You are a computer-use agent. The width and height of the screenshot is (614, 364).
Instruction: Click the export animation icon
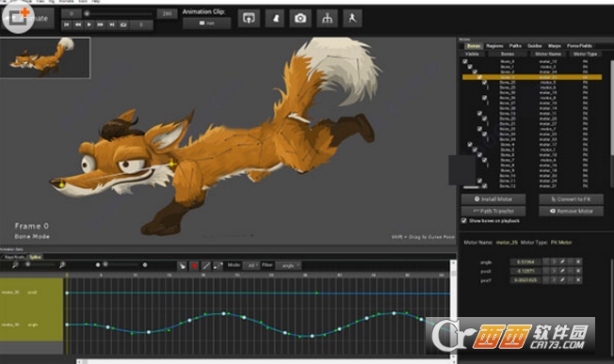tap(249, 18)
